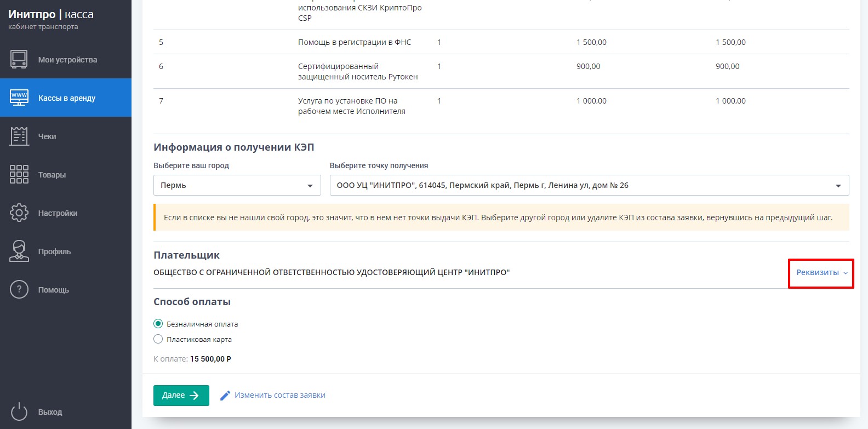Screen dimensions: 868x429
Task: Open the Помощь question mark icon
Action: pos(19,289)
